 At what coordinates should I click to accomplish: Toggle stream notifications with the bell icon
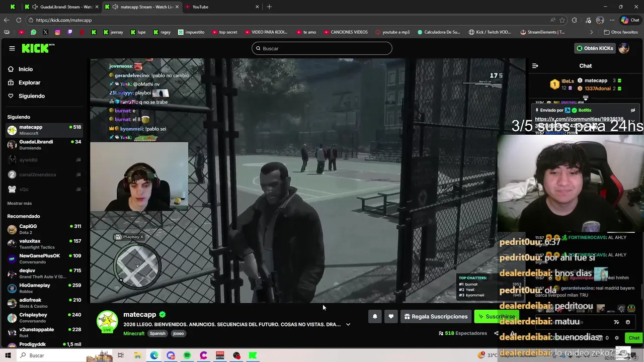(x=375, y=316)
